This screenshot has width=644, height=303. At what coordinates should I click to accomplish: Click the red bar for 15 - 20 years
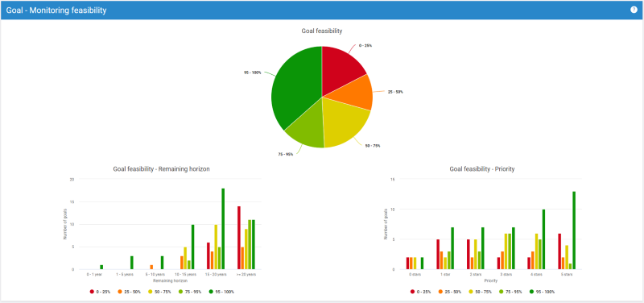pyautogui.click(x=208, y=255)
